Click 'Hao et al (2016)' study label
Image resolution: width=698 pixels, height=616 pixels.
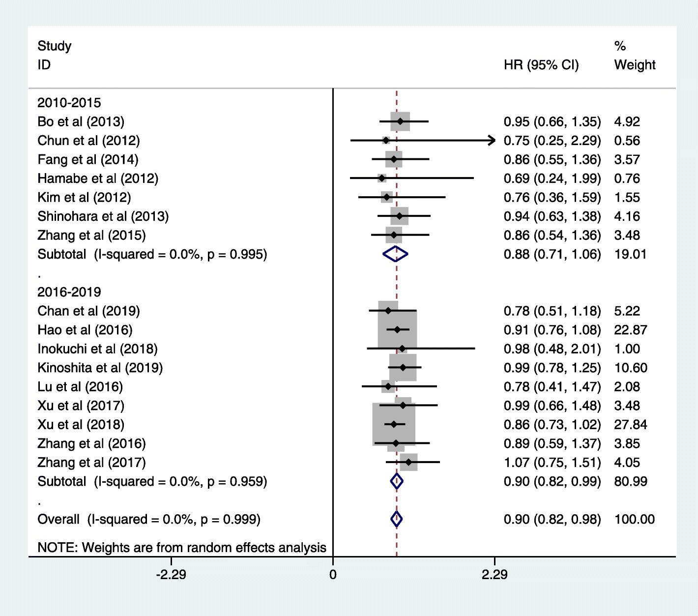85,330
